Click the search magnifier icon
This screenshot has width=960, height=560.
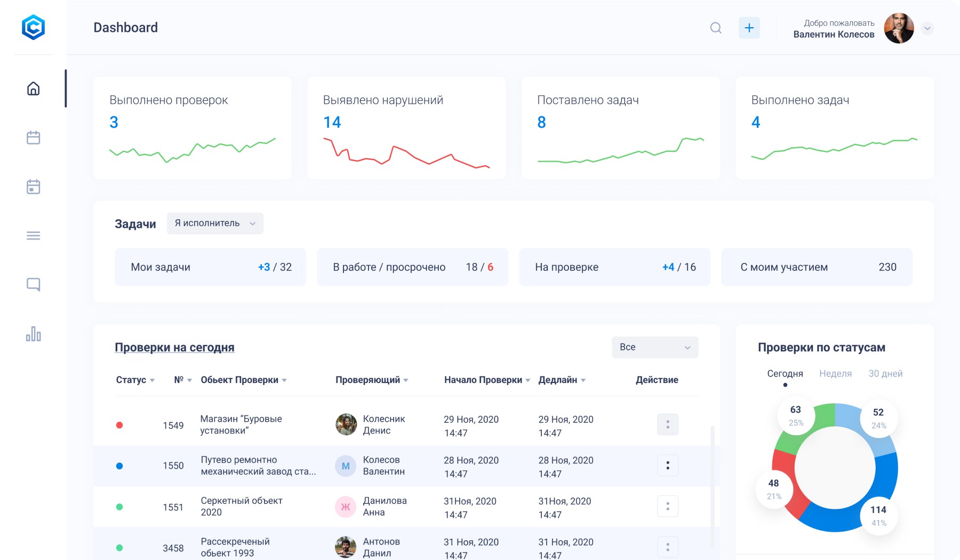coord(716,28)
